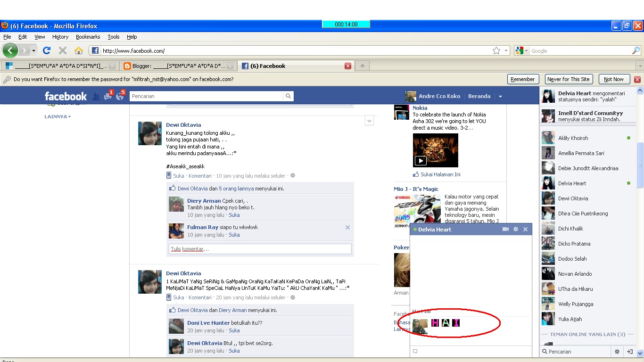Screen dimensions: 644x362
Task: Click the Never for This Site button
Action: [x=568, y=79]
